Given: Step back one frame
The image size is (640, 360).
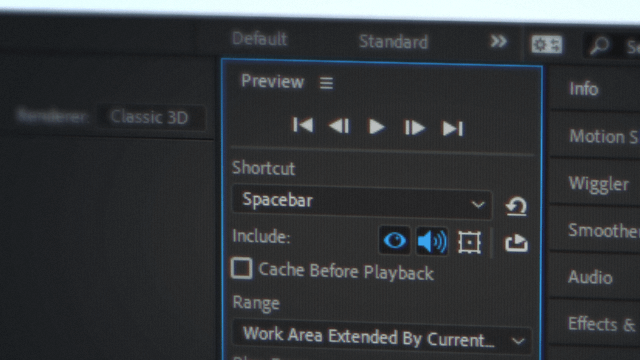Looking at the screenshot, I should pos(339,126).
